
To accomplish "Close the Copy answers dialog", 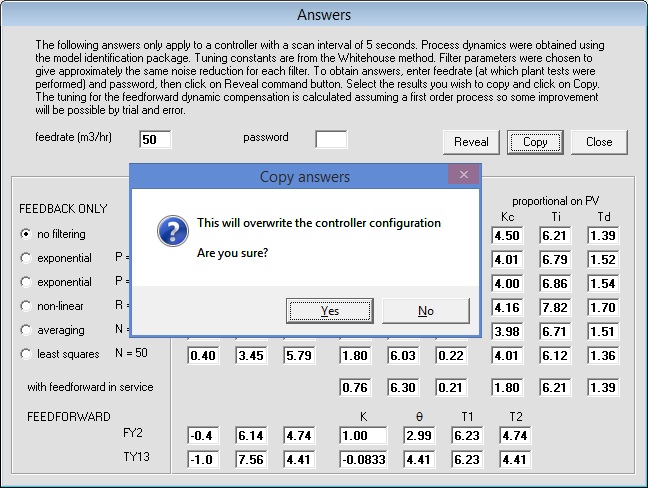I will [x=463, y=176].
